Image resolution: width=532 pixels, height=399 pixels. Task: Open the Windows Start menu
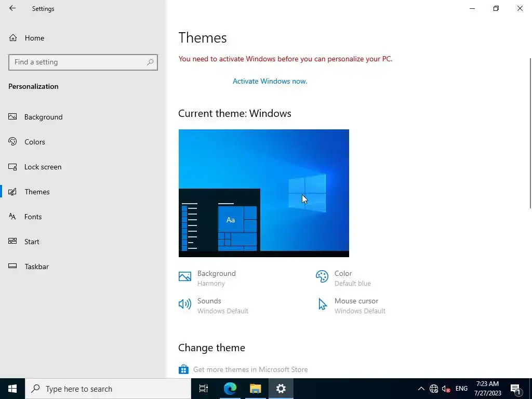(x=12, y=389)
